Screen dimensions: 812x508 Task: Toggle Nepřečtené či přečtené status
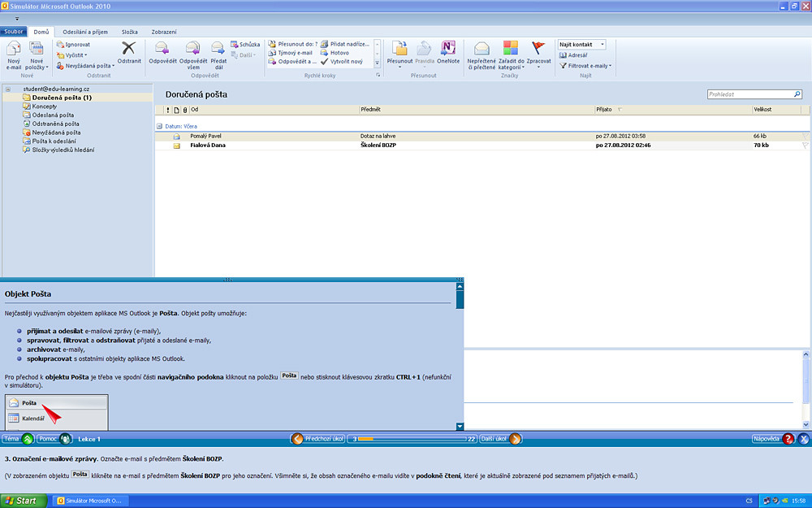click(481, 55)
